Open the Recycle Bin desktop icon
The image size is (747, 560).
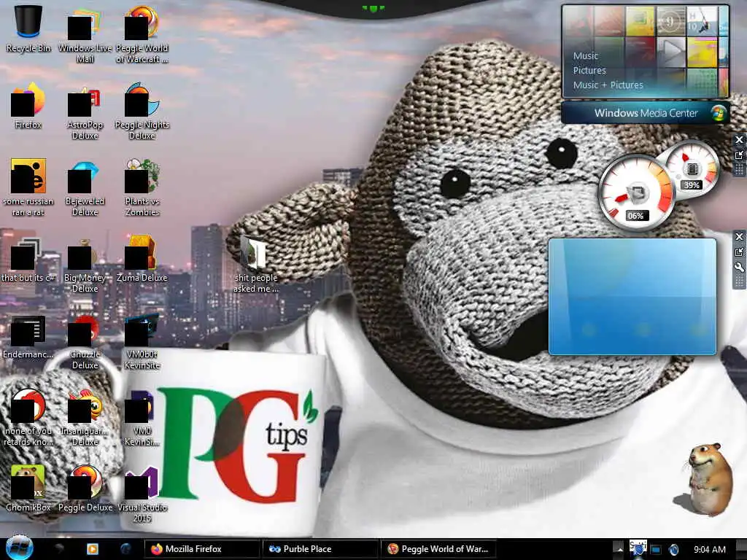click(28, 29)
